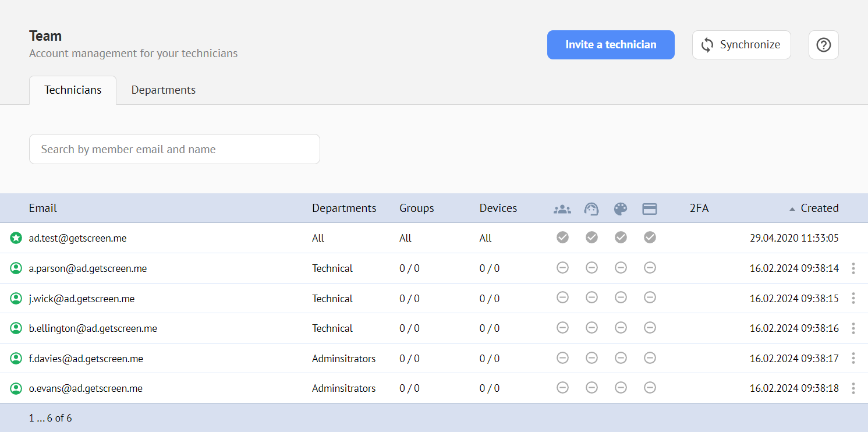Click the star owner icon for ad.test@getscreen.me
This screenshot has height=432, width=868.
(x=16, y=238)
